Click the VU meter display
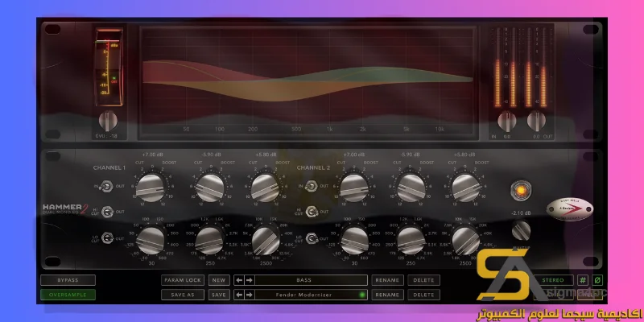This screenshot has width=644, height=322. click(109, 67)
